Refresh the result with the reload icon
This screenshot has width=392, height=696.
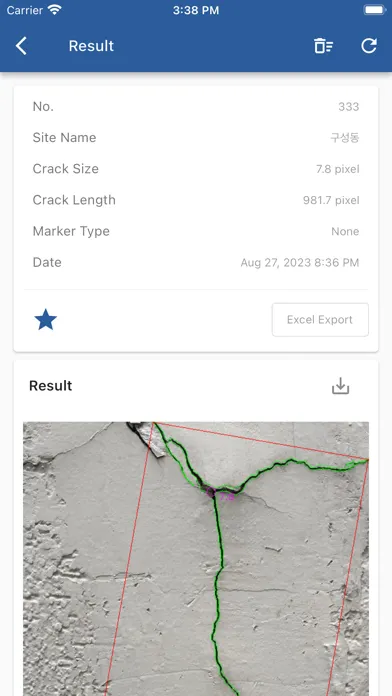point(369,46)
